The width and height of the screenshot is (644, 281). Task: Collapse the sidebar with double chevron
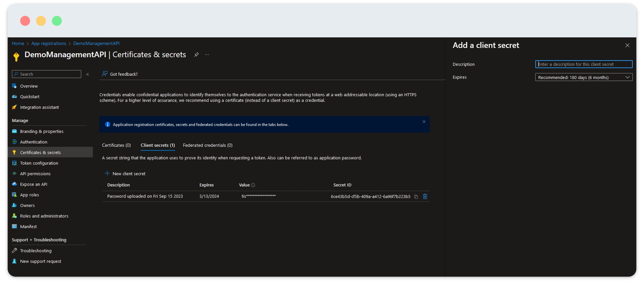pos(88,74)
